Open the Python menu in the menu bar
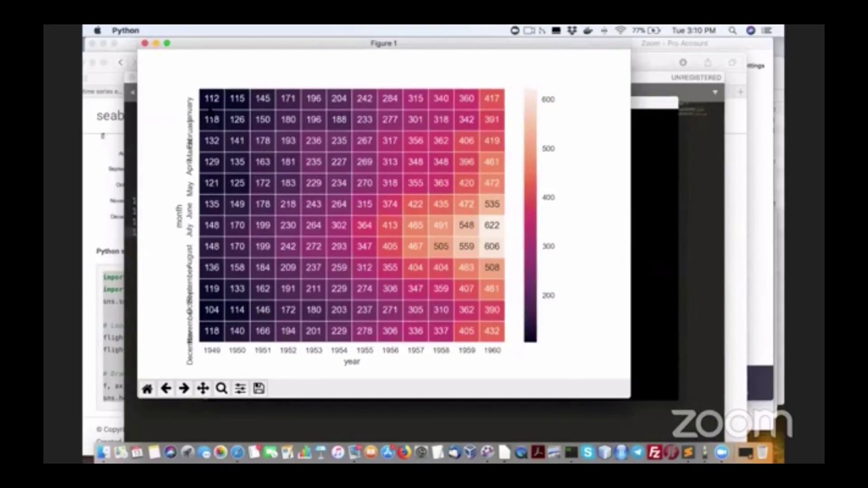 [x=125, y=30]
